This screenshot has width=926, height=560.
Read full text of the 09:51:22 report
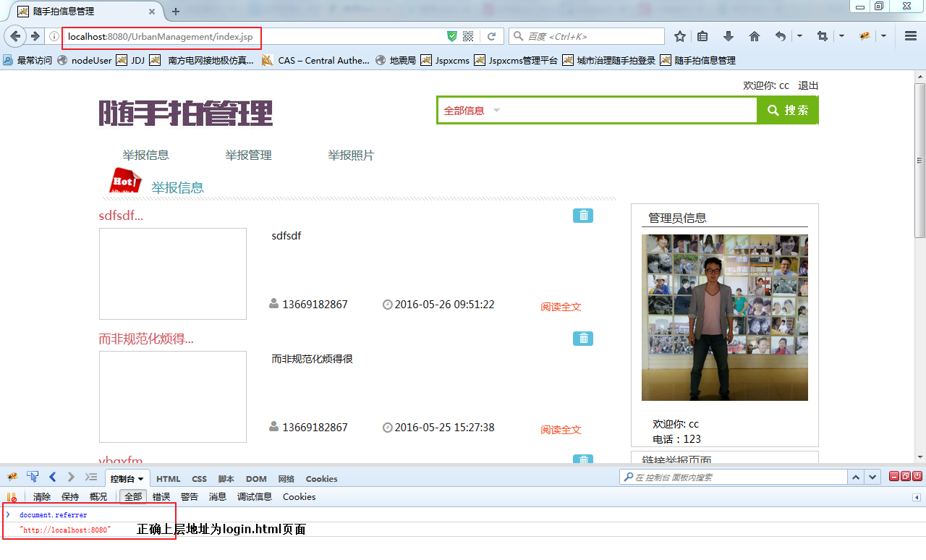pyautogui.click(x=561, y=307)
